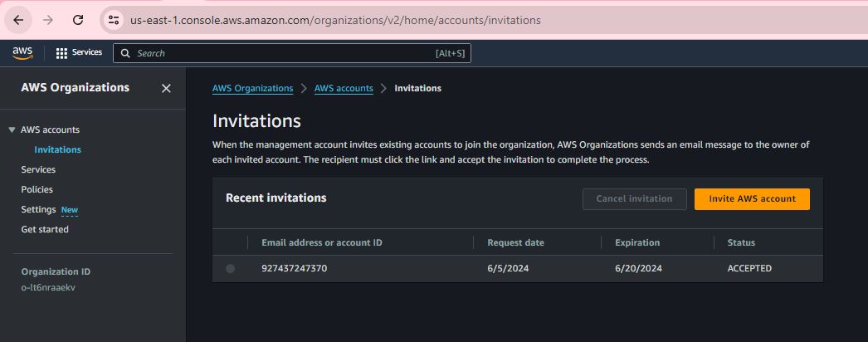
Task: Go to Services in the sidebar
Action: coord(38,169)
